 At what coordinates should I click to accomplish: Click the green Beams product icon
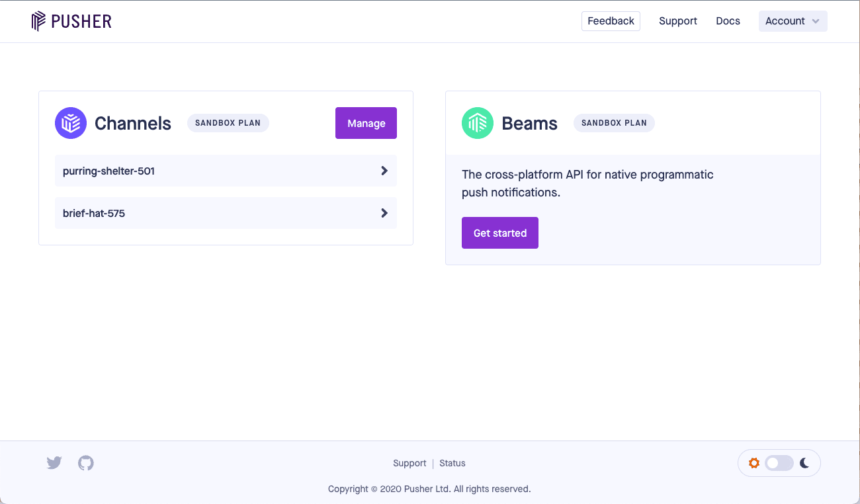click(x=478, y=123)
